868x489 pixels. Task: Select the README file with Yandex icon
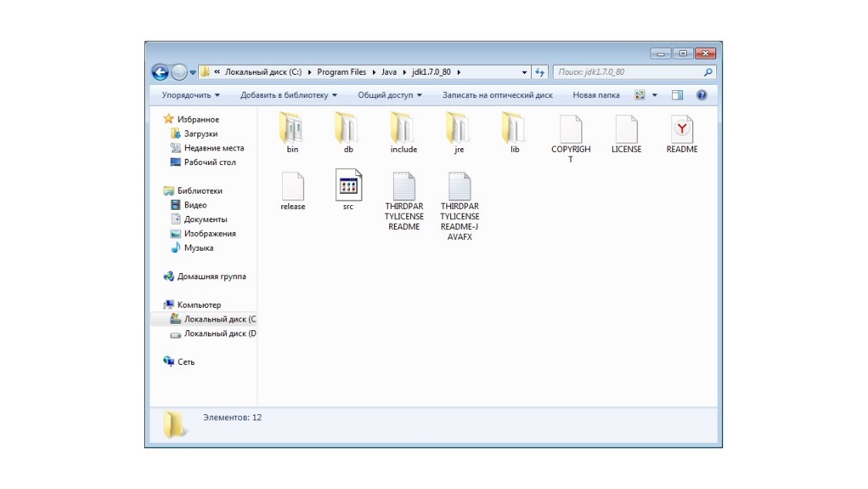click(681, 128)
